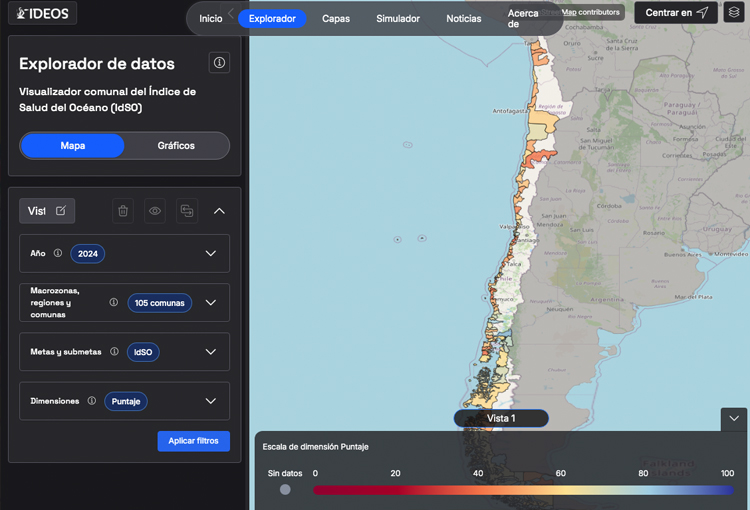Click the Córdoba label on the map
The width and height of the screenshot is (750, 510).
pos(609,206)
